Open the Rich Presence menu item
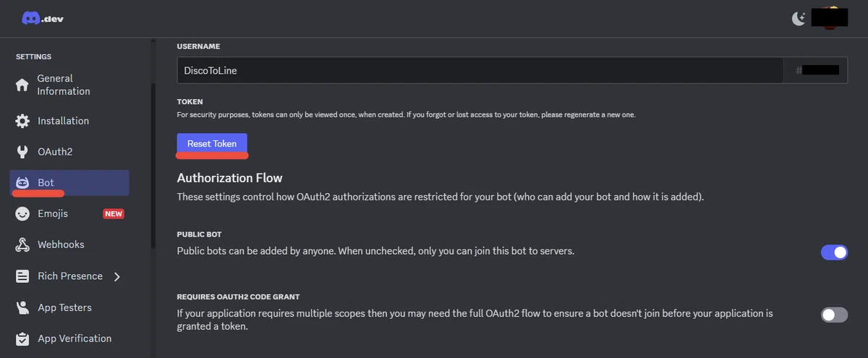Image resolution: width=868 pixels, height=358 pixels. (69, 276)
